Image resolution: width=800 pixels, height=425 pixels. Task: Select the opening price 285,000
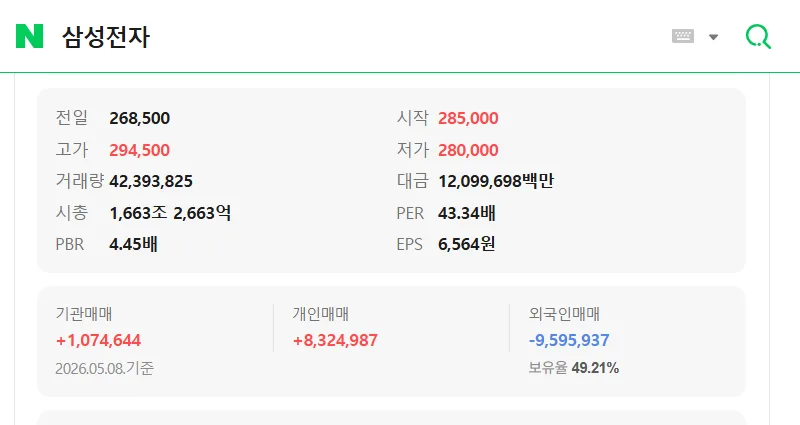[468, 118]
